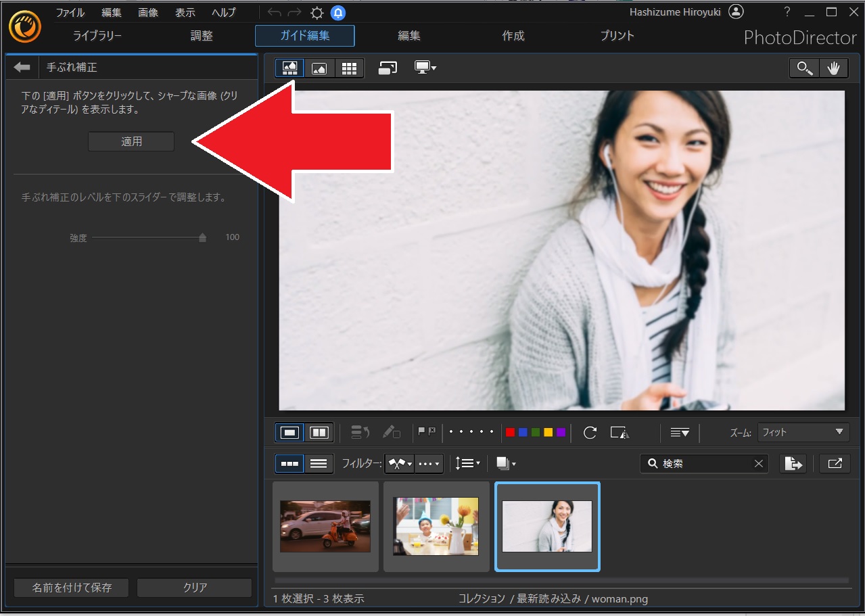Click the 名前を付けて保存 button
The height and width of the screenshot is (616, 865).
[72, 588]
